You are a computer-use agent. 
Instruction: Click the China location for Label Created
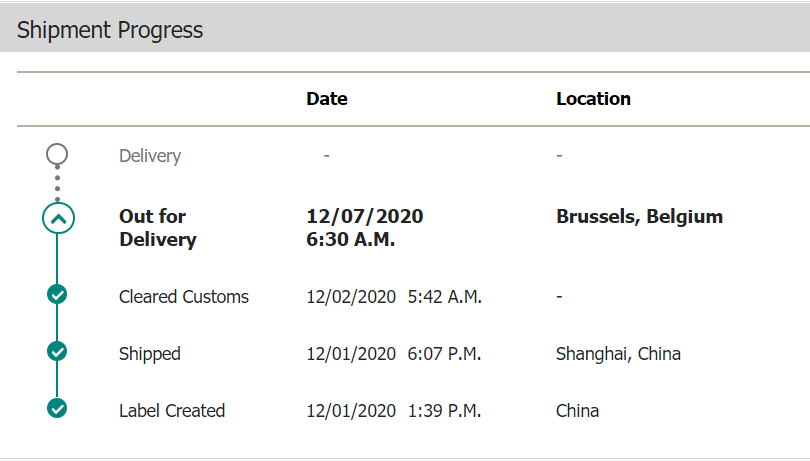point(578,411)
